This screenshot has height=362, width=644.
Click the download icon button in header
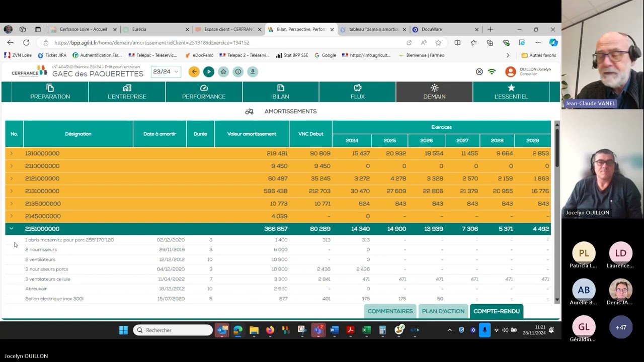pos(253,72)
